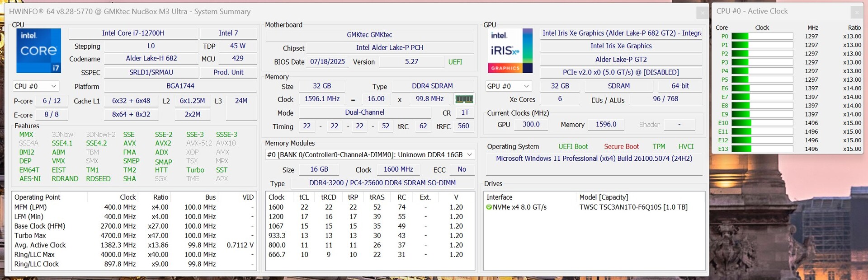Click the DDR4-3200 module type field
The image size is (868, 280).
click(382, 183)
